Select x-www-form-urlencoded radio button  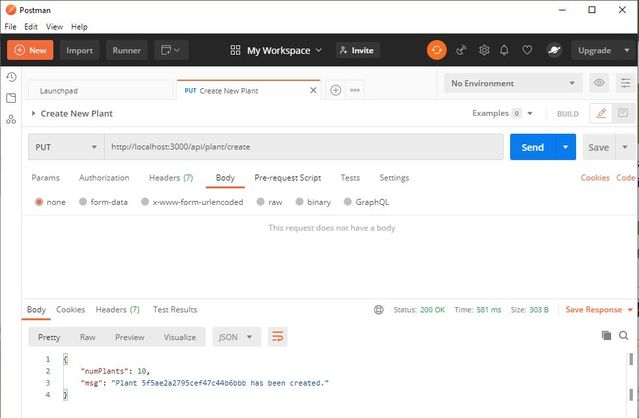[x=145, y=202]
